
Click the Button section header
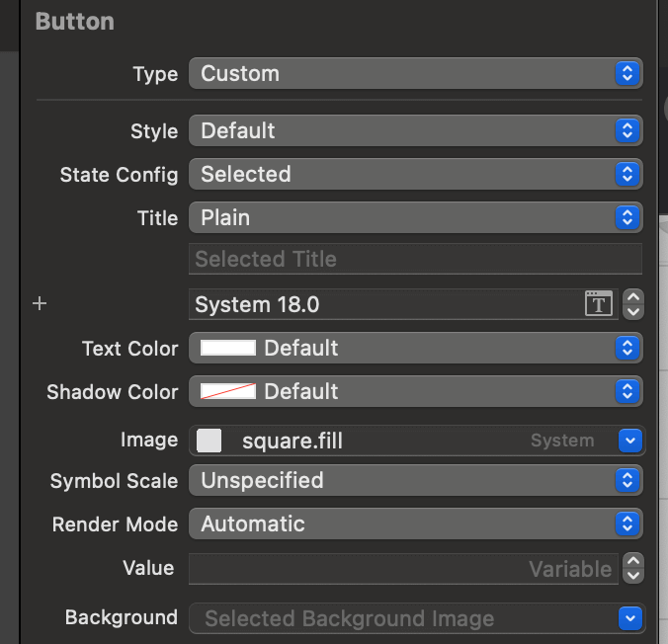pos(74,22)
